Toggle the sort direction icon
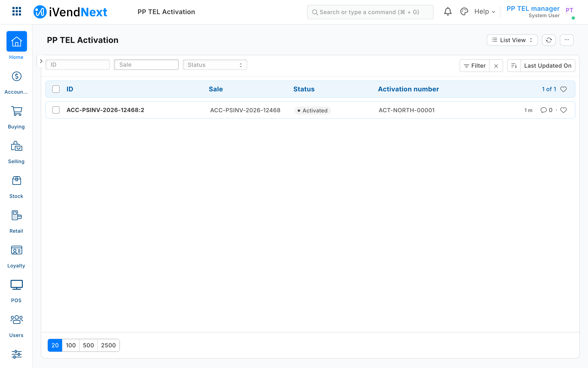Viewport: 588px width, 368px height. pyautogui.click(x=514, y=65)
